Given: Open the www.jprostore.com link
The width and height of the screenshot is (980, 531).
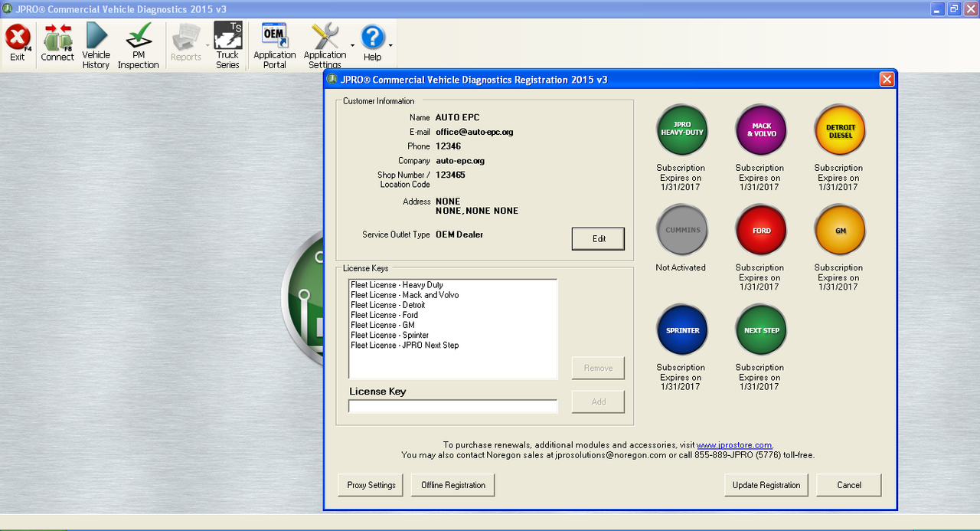Looking at the screenshot, I should 734,445.
